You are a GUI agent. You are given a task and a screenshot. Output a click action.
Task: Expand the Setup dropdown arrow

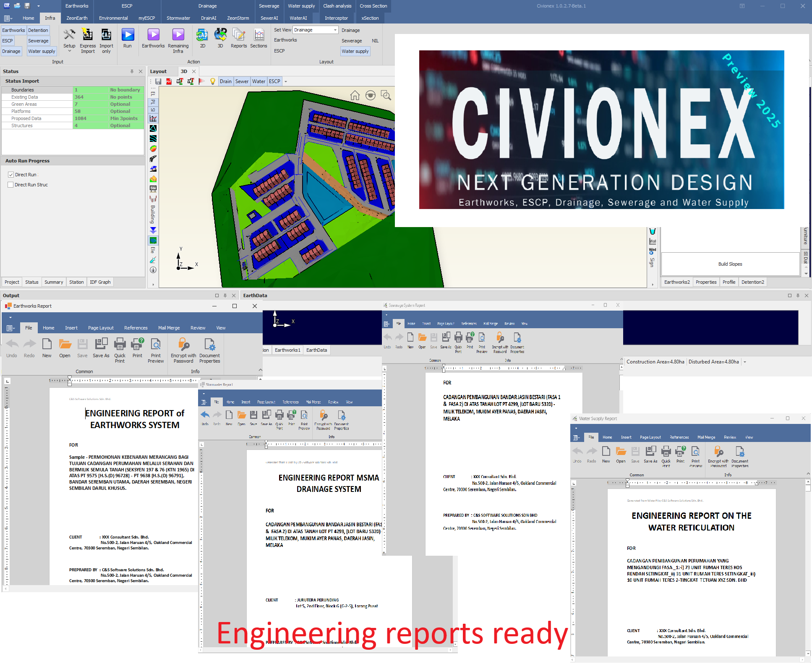(69, 51)
